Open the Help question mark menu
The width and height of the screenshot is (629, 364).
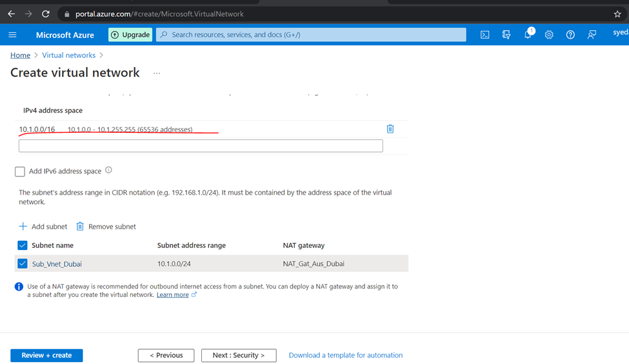570,35
